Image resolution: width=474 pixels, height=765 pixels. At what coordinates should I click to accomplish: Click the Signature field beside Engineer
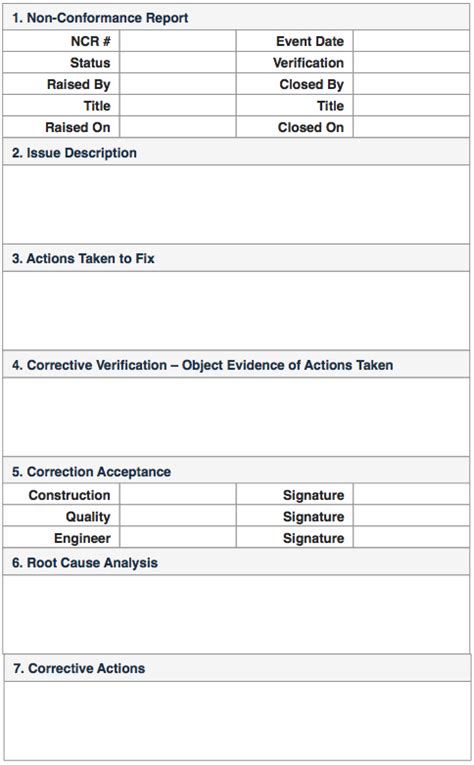(412, 538)
